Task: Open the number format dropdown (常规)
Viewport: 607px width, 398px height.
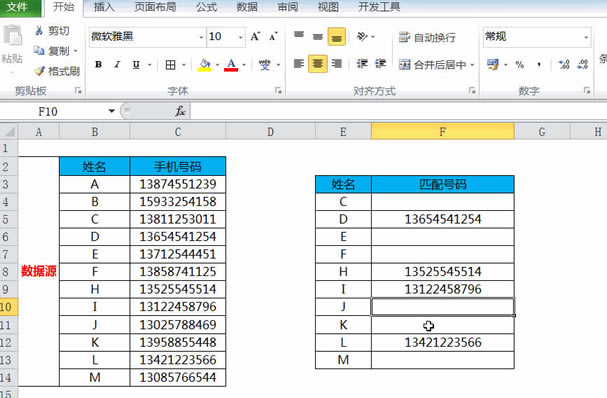Action: point(586,37)
